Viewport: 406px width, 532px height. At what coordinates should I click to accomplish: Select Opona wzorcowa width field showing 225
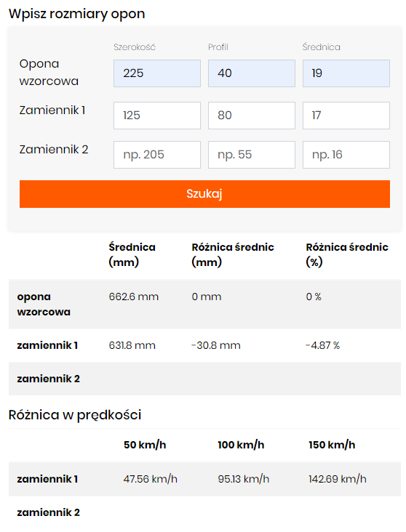click(157, 73)
